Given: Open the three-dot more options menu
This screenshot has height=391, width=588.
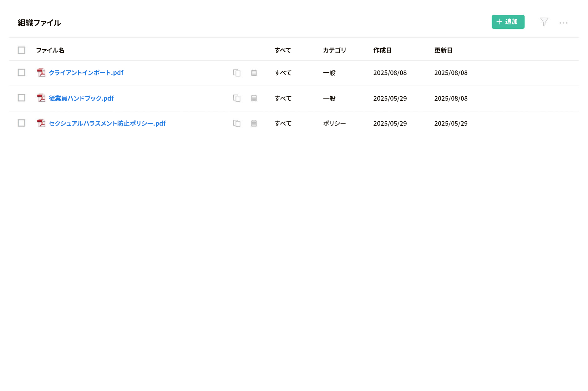Looking at the screenshot, I should [x=564, y=23].
